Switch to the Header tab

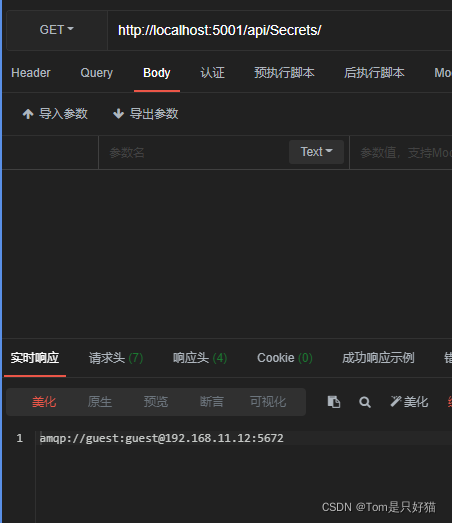pyautogui.click(x=31, y=73)
